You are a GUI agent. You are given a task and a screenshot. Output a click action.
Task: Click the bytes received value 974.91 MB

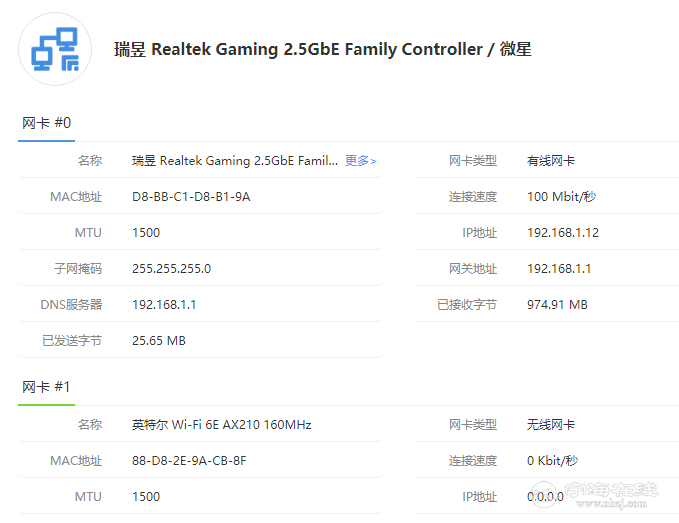pyautogui.click(x=557, y=305)
